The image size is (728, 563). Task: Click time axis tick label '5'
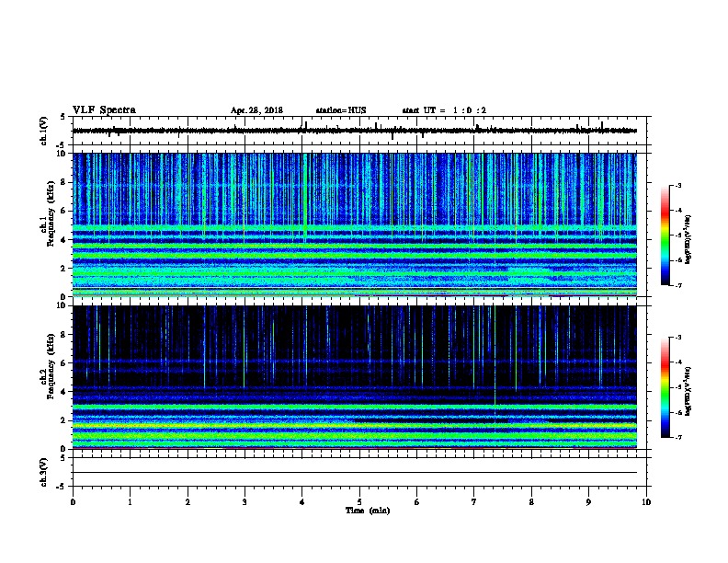coord(359,501)
